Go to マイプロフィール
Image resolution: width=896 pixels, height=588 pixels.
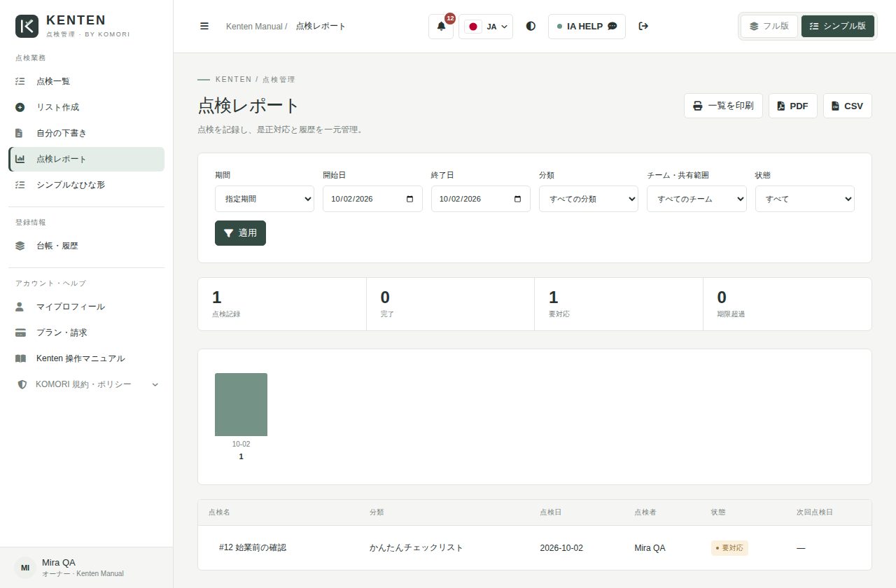87,307
